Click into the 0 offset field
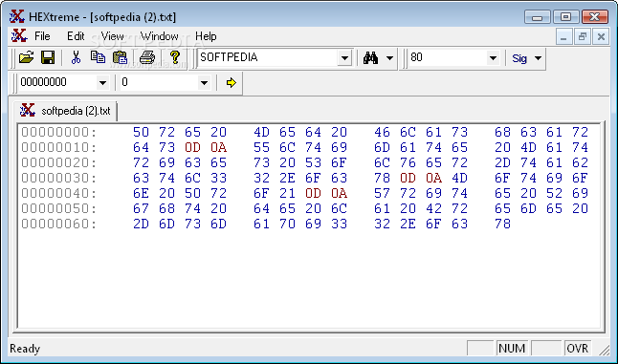 point(159,82)
